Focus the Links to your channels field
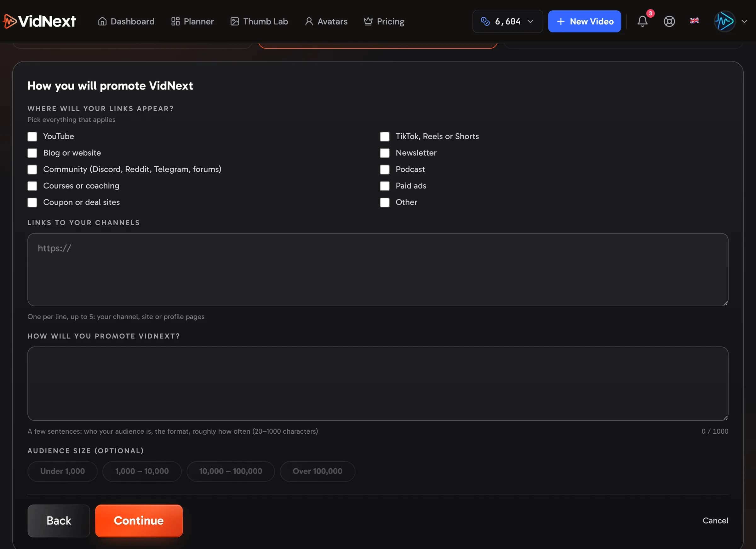756x549 pixels. [x=378, y=269]
